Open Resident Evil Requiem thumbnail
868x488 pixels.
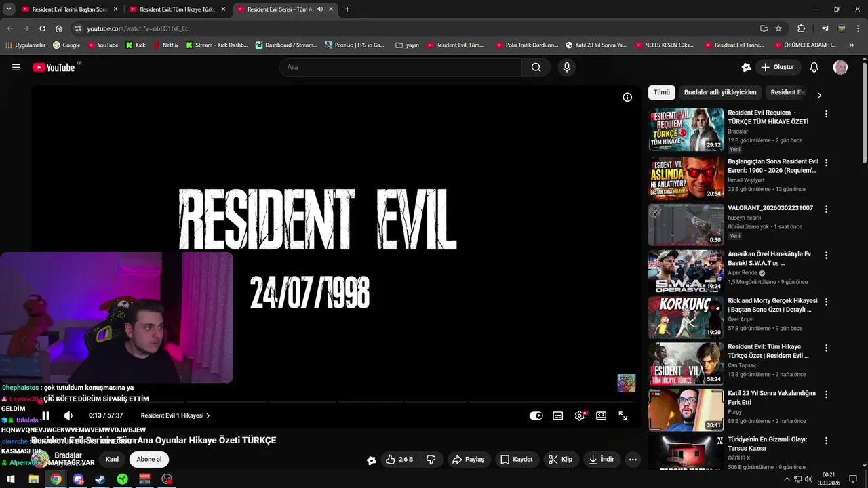coord(686,129)
